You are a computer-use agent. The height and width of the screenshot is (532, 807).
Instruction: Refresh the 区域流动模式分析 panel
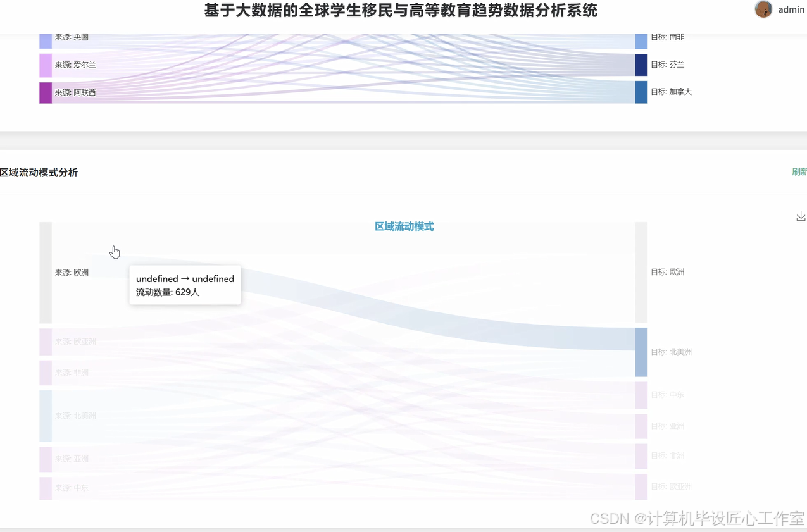tap(799, 172)
